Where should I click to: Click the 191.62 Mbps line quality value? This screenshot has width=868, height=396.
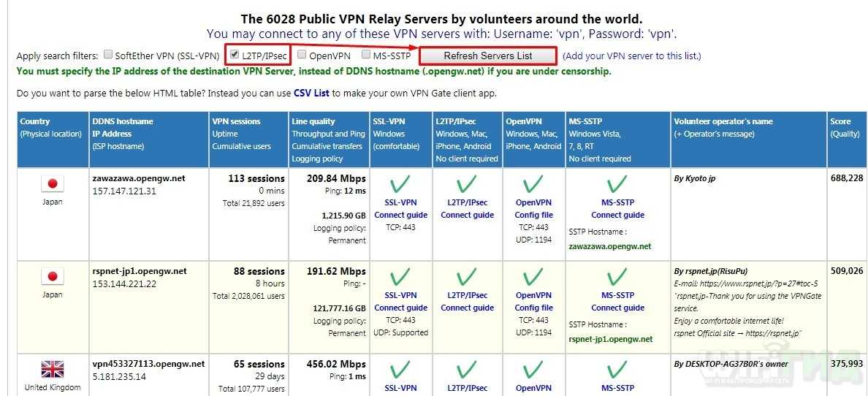(336, 271)
